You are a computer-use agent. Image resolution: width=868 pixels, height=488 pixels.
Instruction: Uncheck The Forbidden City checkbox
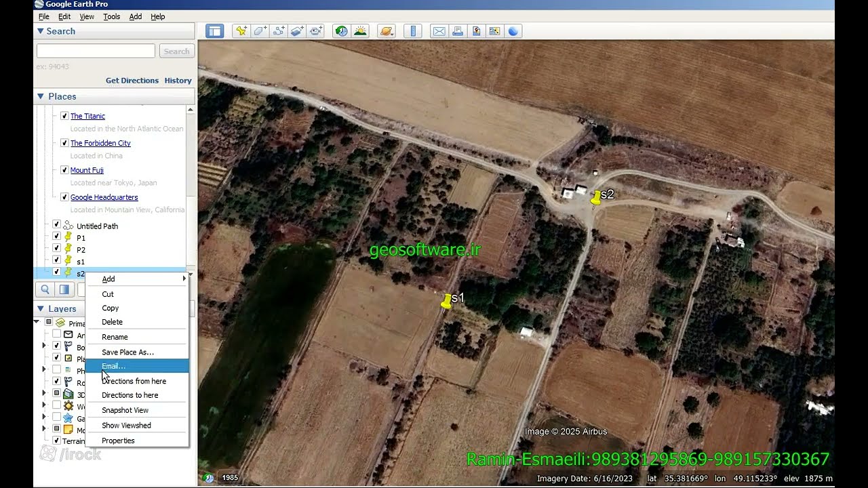click(64, 143)
